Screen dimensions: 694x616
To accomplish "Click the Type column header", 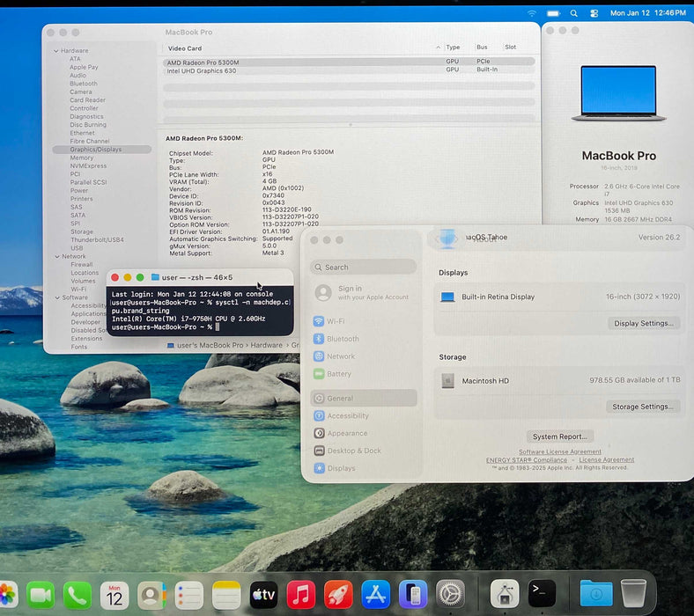I will coord(453,48).
